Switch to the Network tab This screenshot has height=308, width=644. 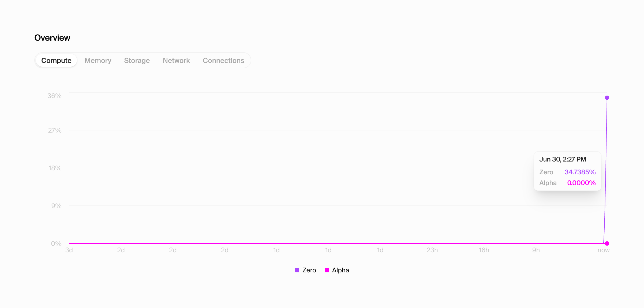click(176, 61)
